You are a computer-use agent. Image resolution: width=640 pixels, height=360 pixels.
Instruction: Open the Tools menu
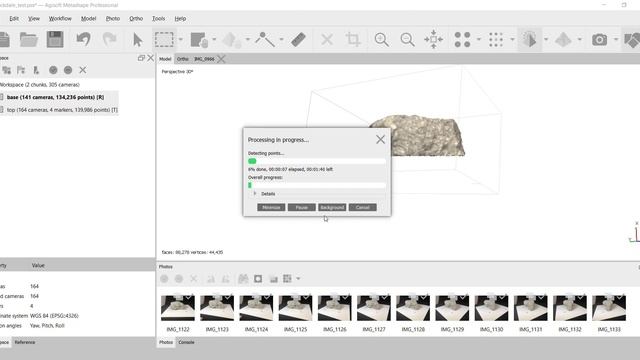(158, 19)
